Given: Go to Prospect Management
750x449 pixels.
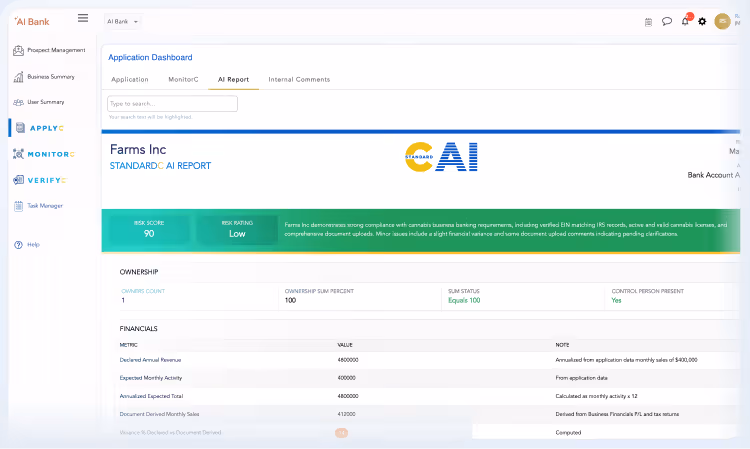Looking at the screenshot, I should [56, 50].
